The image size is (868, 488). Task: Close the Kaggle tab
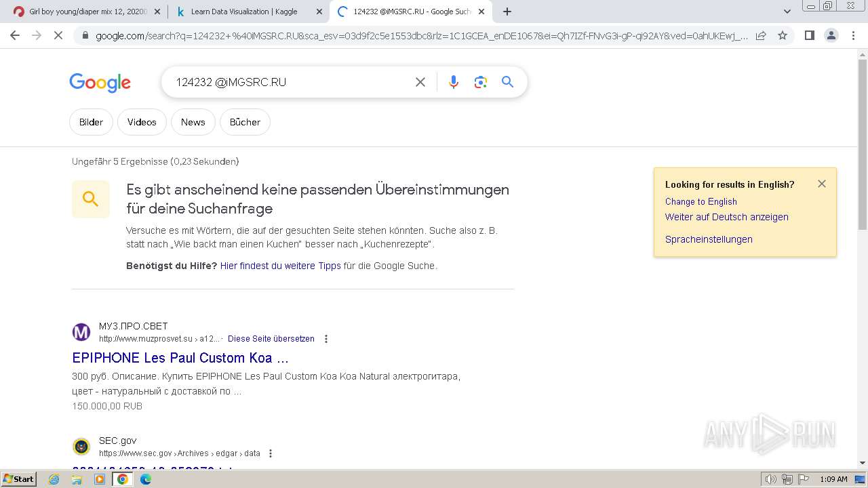coord(319,12)
